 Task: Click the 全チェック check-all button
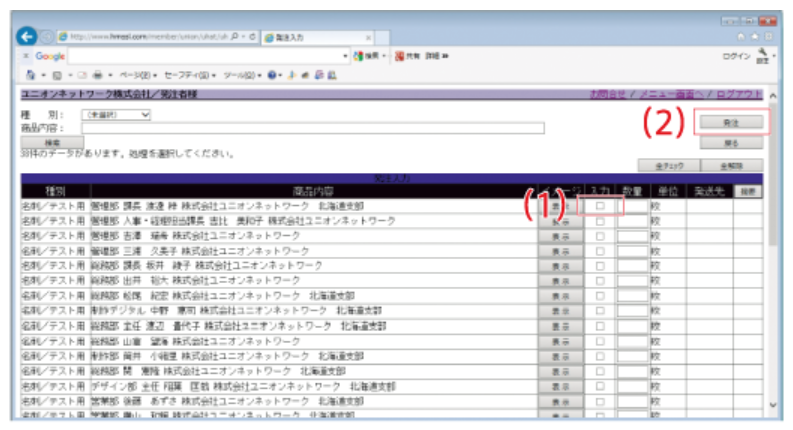click(x=669, y=165)
